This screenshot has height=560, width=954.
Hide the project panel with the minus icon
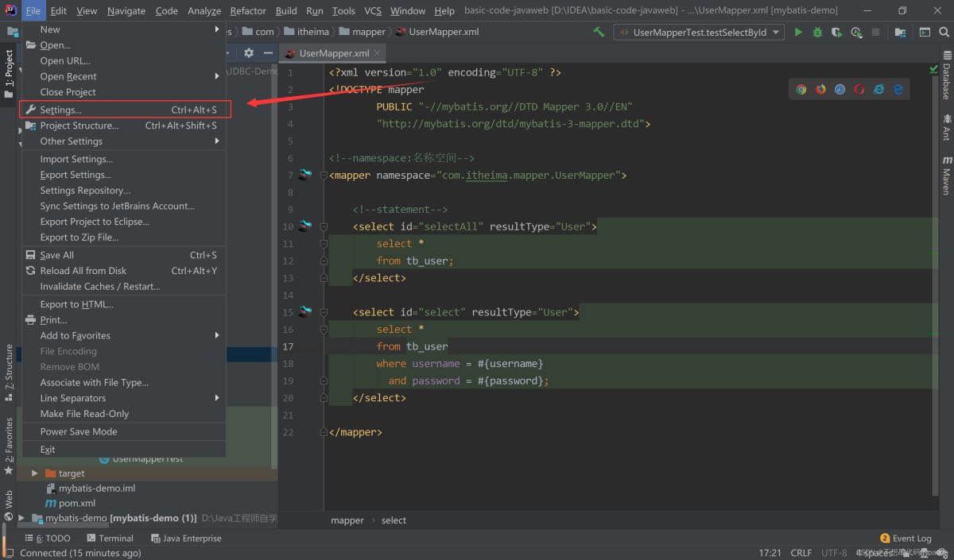tap(268, 52)
